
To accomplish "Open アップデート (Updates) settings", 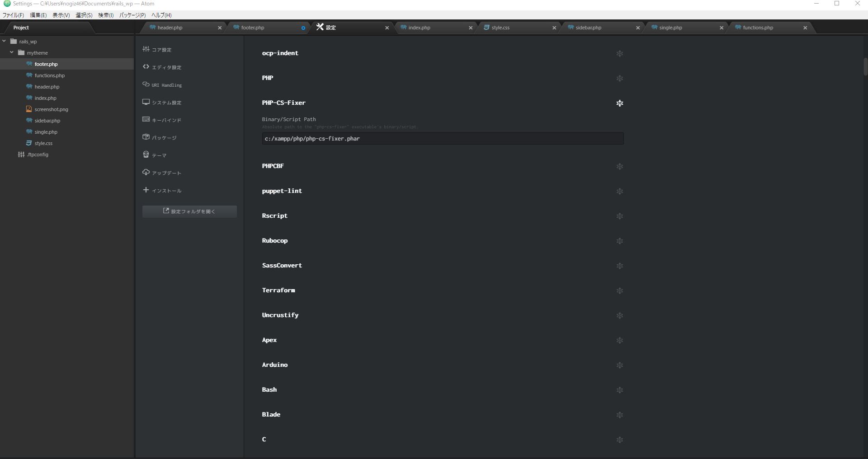I will coord(166,172).
